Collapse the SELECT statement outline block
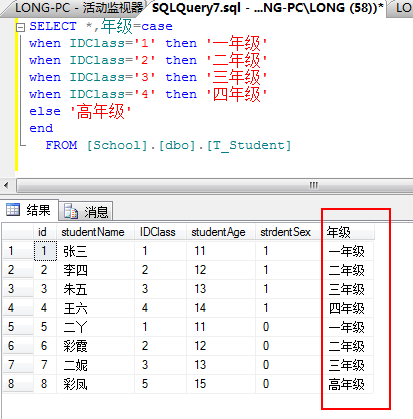Image resolution: width=413 pixels, height=419 pixels. tap(21, 28)
